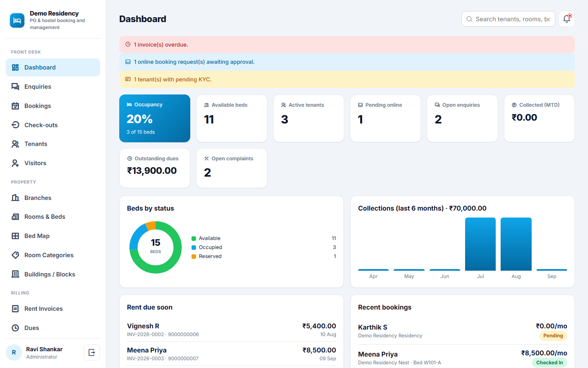
Task: Click the R user avatar
Action: pos(14,352)
